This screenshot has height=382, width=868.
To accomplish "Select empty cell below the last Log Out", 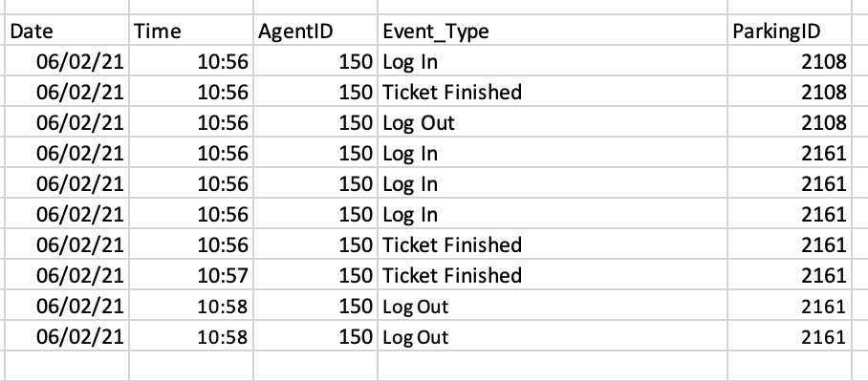I will point(552,366).
